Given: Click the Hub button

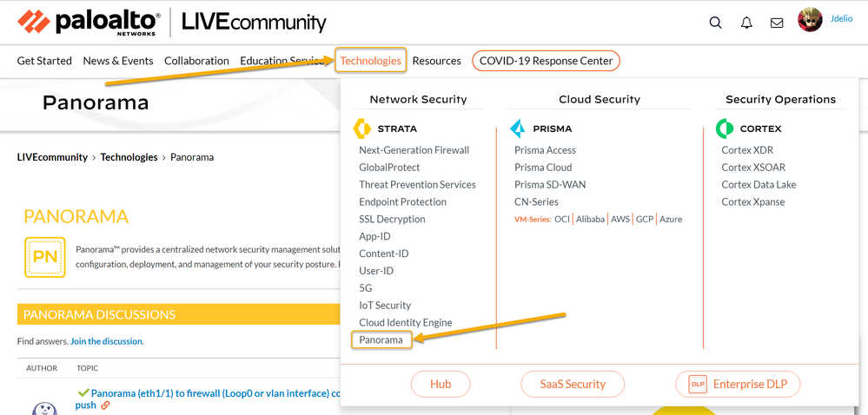Looking at the screenshot, I should click(x=441, y=384).
